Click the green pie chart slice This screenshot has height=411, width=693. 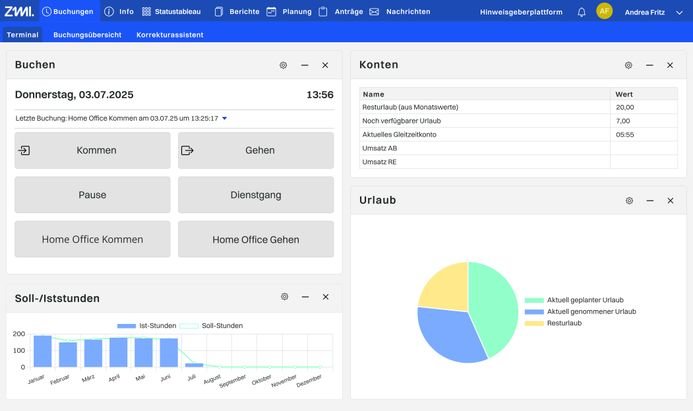tap(495, 305)
